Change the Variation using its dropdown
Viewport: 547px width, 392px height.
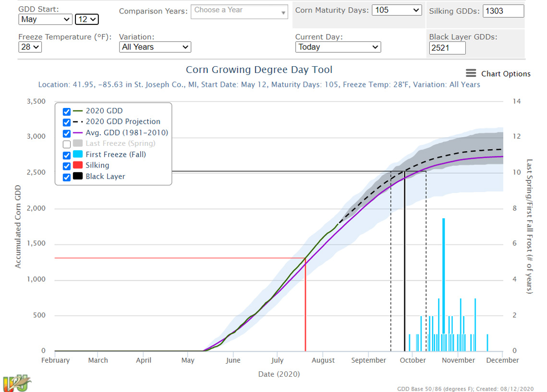coord(155,47)
